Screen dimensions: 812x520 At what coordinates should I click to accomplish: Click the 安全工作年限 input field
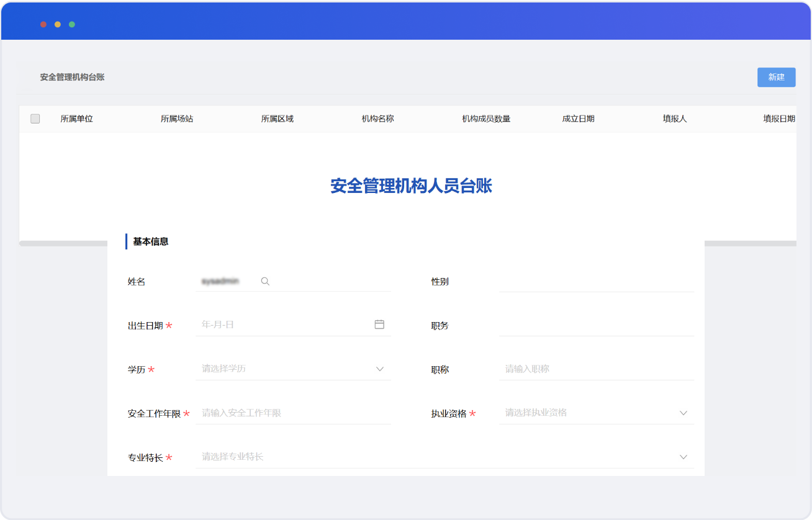(293, 413)
